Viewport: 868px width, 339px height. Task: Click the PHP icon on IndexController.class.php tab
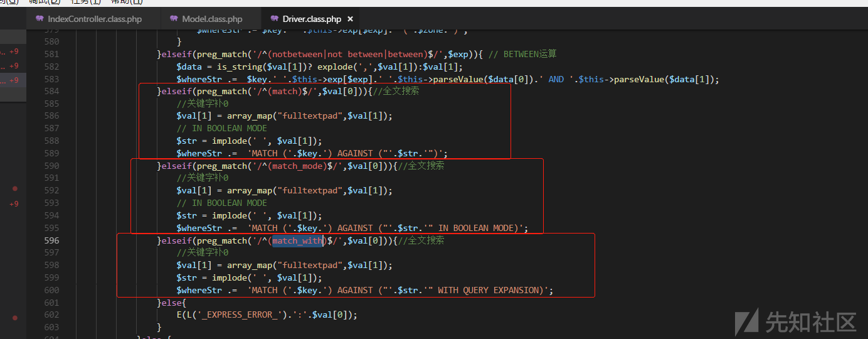tap(40, 19)
